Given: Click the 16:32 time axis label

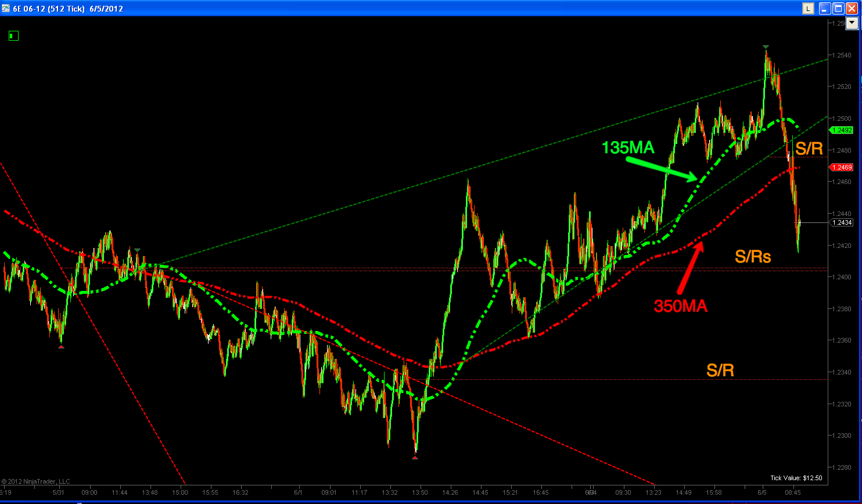Looking at the screenshot, I should 240,492.
